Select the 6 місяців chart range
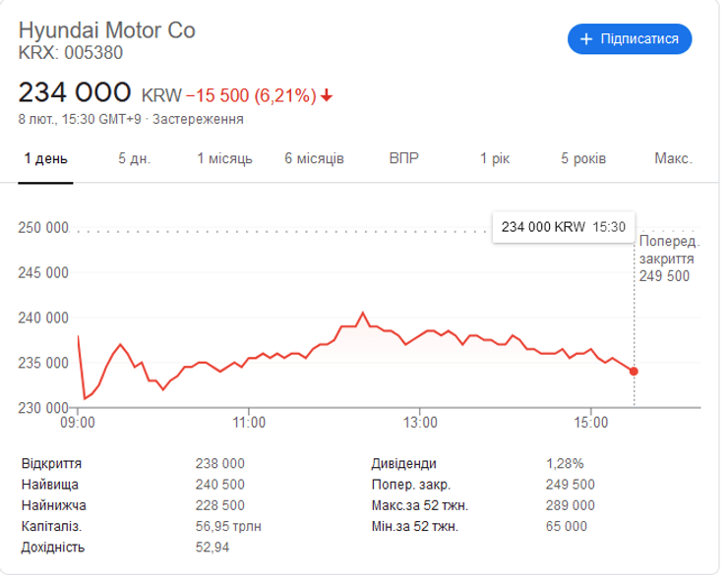728x579 pixels. tap(314, 158)
